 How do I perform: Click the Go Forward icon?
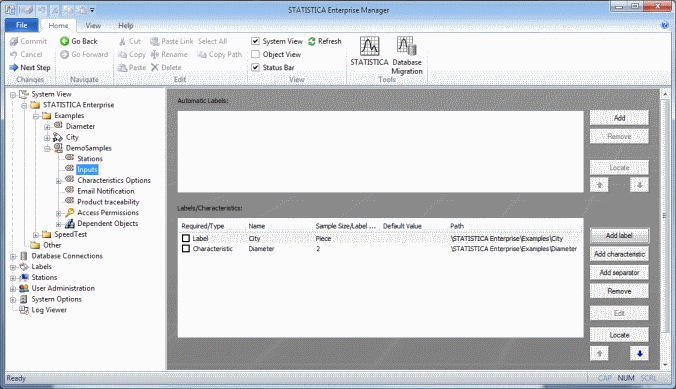click(x=65, y=54)
